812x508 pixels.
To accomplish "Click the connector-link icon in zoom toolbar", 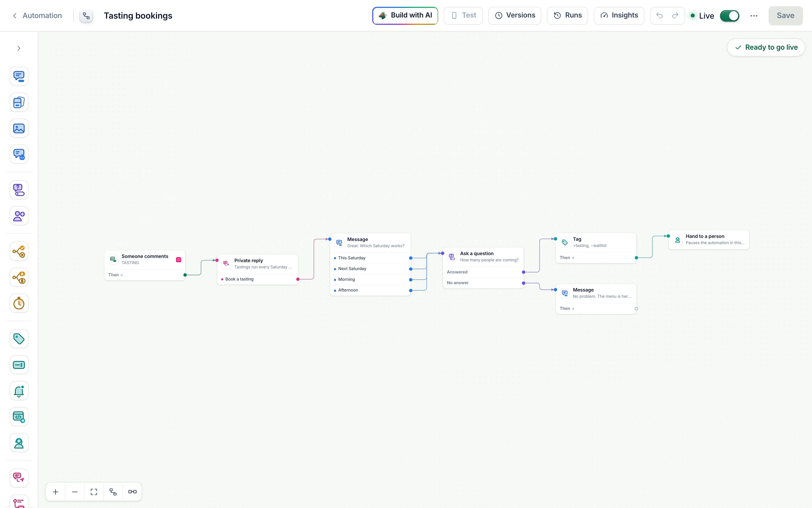I will click(132, 492).
